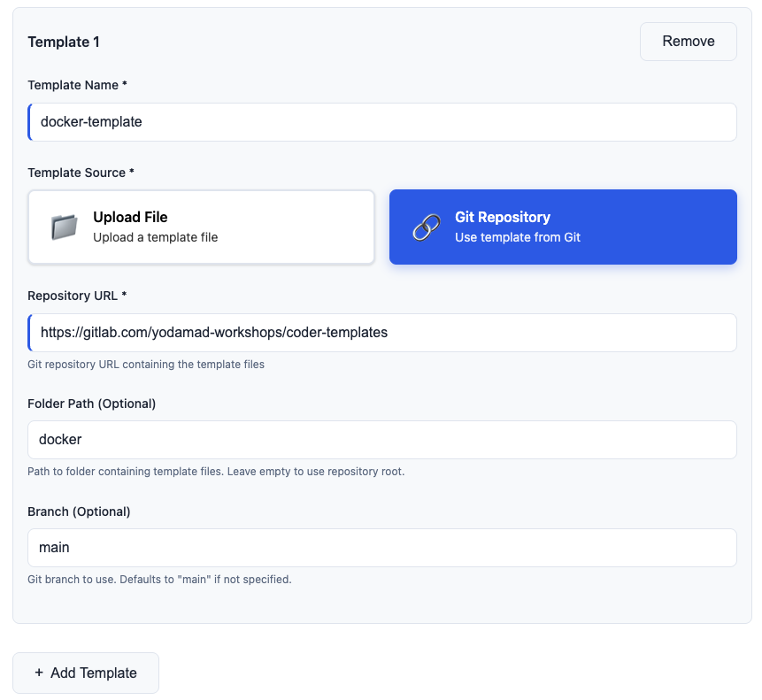The width and height of the screenshot is (762, 700).
Task: Select the Git Repository template source
Action: [x=563, y=227]
